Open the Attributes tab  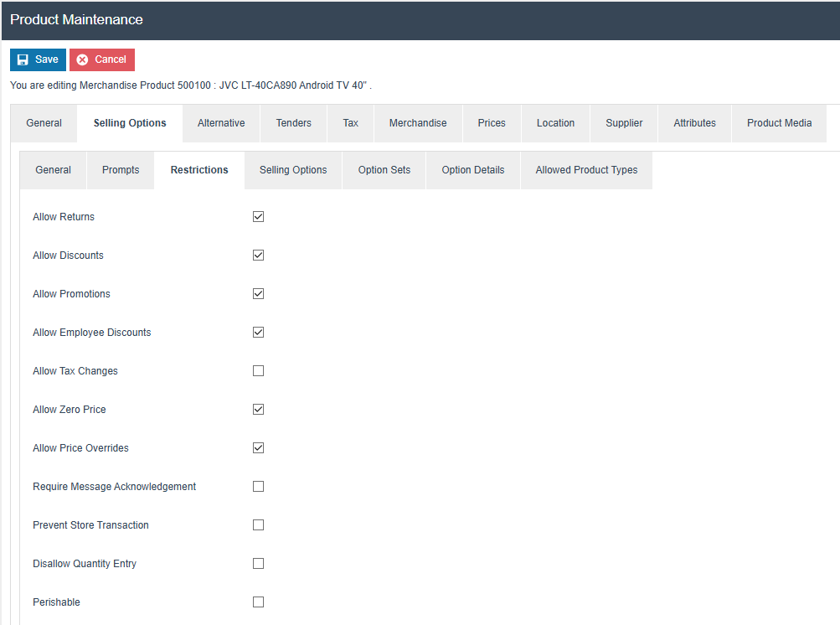point(695,123)
